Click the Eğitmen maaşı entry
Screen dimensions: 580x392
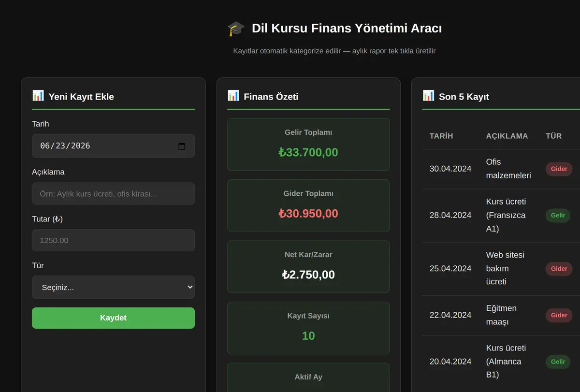pyautogui.click(x=501, y=315)
